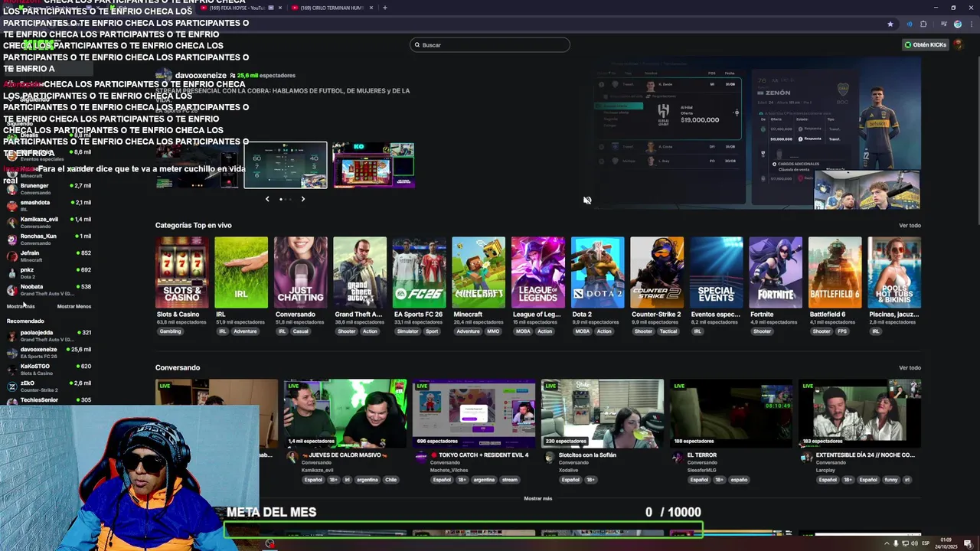Screen dimensions: 980x551
Task: Open the EL TERROR stream thumbnail
Action: tap(731, 414)
